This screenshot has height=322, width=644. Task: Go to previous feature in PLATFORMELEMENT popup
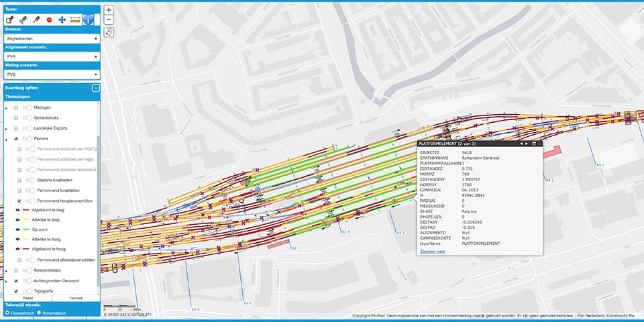(x=521, y=144)
